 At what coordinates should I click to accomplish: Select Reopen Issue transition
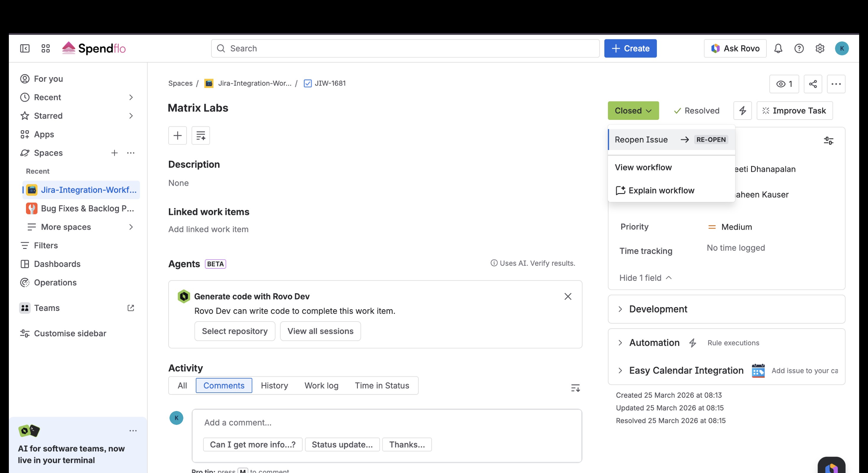(x=671, y=139)
